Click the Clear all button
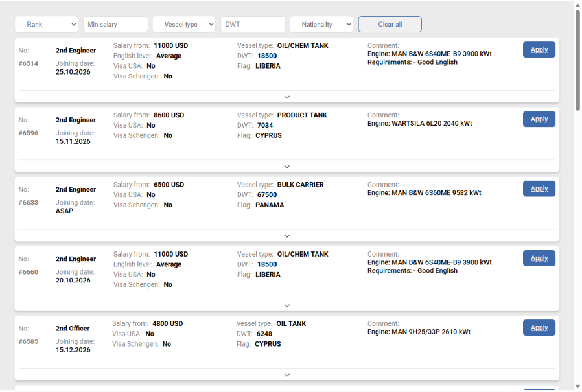The width and height of the screenshot is (582, 392). click(x=390, y=25)
